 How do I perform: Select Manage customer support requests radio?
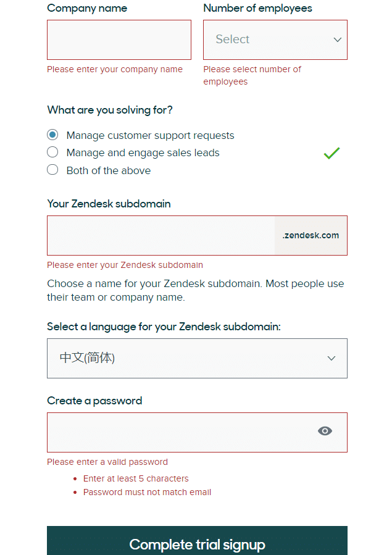[52, 135]
